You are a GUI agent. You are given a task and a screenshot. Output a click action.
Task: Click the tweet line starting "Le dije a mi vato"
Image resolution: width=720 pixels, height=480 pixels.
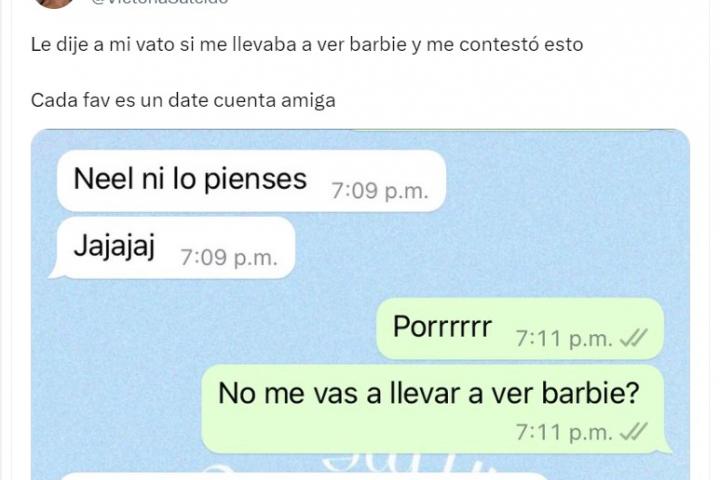pyautogui.click(x=307, y=45)
